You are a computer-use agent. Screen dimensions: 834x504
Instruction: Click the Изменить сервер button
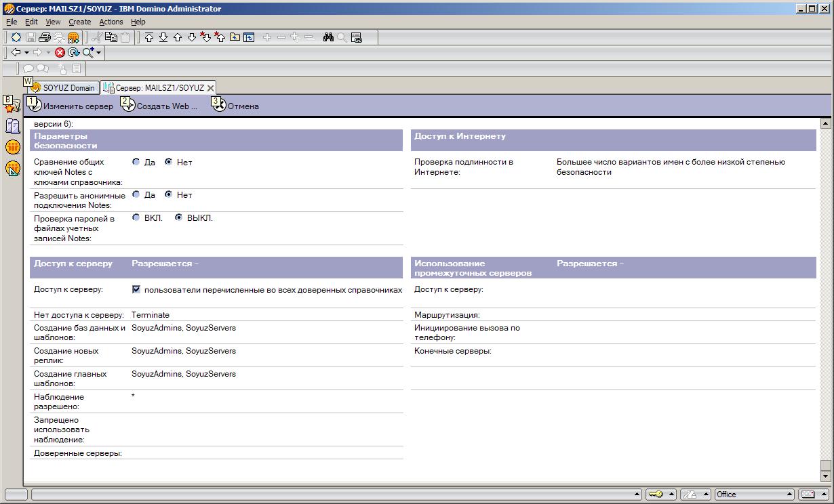71,106
